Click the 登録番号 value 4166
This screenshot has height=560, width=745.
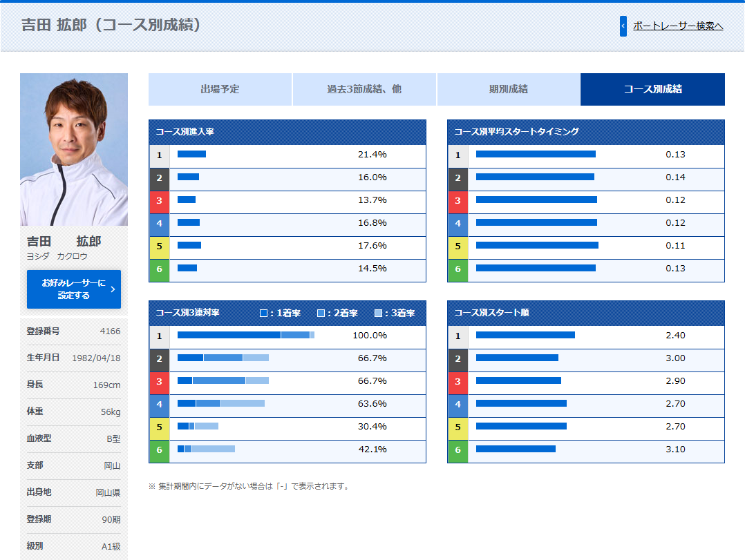click(x=110, y=331)
